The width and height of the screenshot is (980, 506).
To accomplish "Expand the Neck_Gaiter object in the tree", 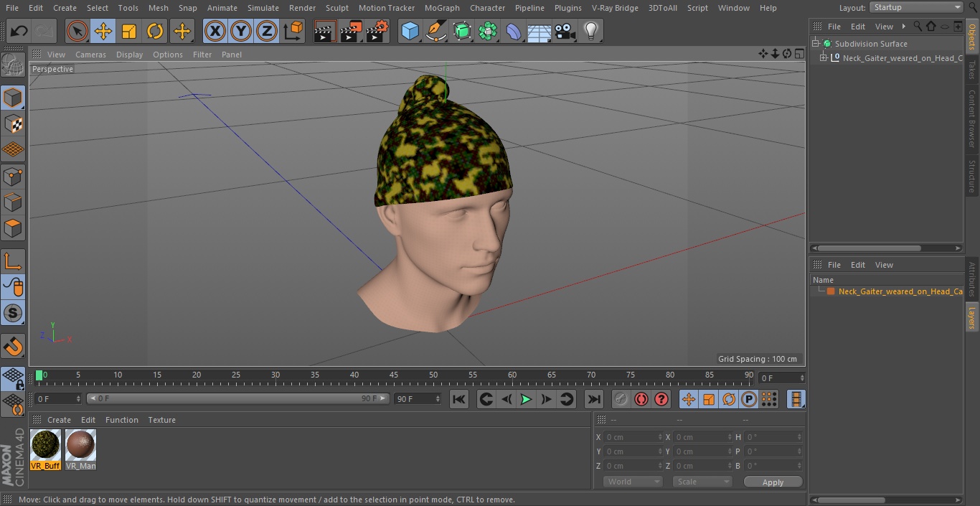I will 824,58.
